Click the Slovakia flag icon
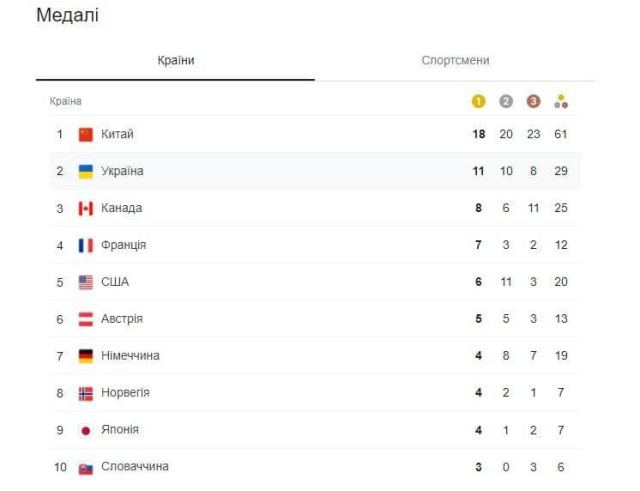Viewport: 640px width, 491px height. pyautogui.click(x=86, y=467)
